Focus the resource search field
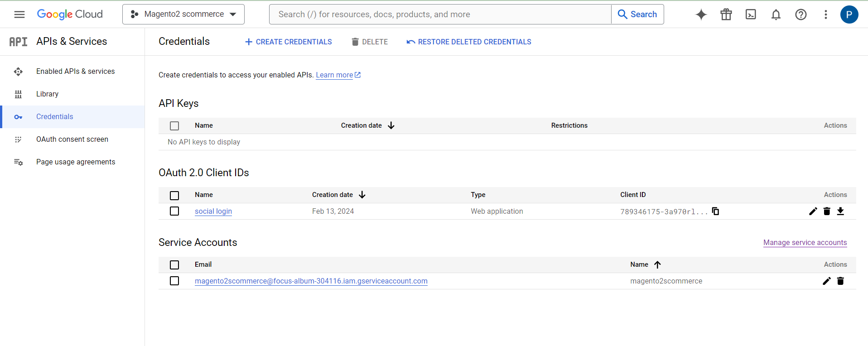Viewport: 868px width, 346px height. tap(439, 14)
